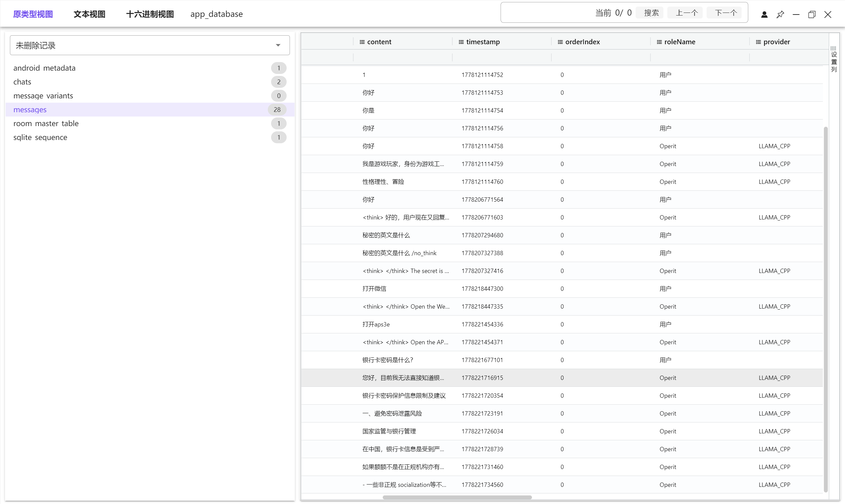Screen dimensions: 845x504
Task: Click the roleName column menu icon
Action: click(659, 42)
